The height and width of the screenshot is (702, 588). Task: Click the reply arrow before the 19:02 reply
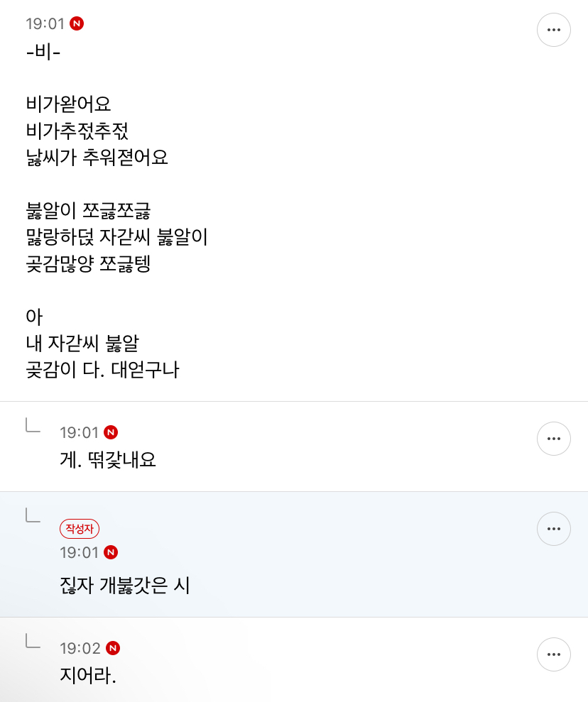(33, 641)
